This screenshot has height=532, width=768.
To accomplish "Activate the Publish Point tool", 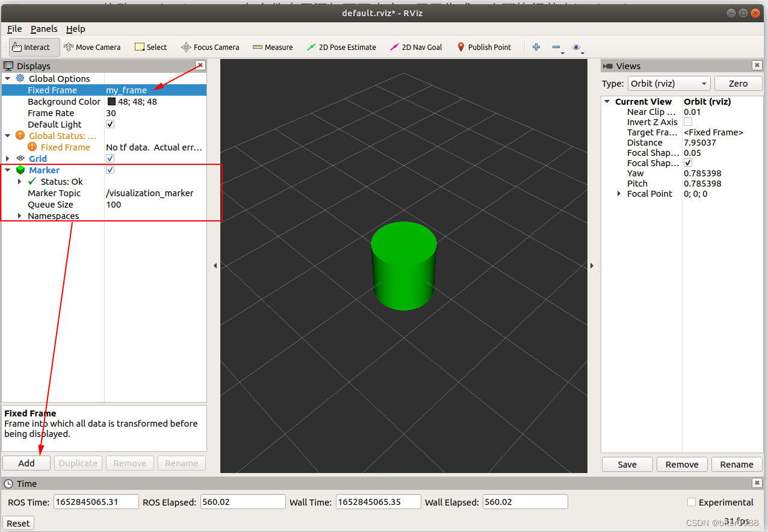I will pos(484,47).
